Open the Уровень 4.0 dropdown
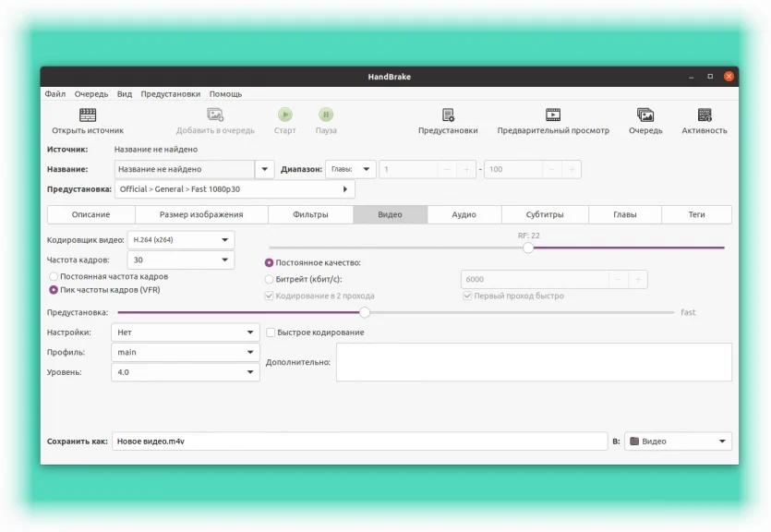771x532 pixels. (x=186, y=372)
